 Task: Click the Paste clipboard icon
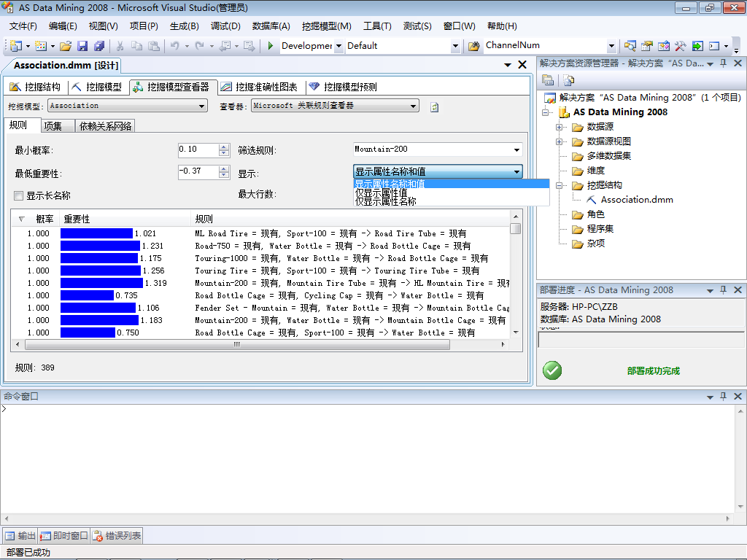tap(154, 46)
